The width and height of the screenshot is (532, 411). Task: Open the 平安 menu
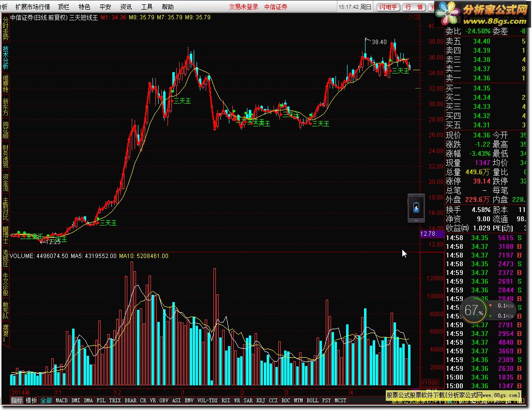click(105, 7)
